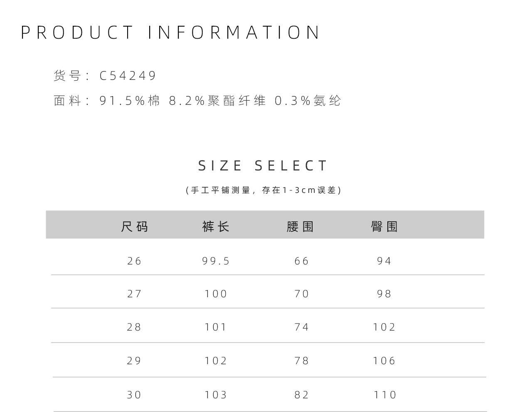Click the 面料 fabric composition line

click(197, 101)
